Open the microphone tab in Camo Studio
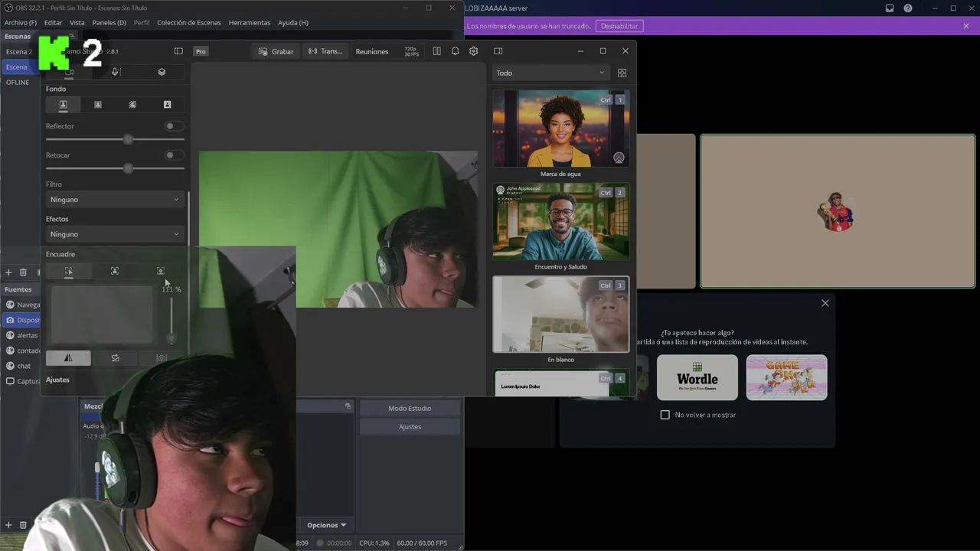Viewport: 980px width, 551px height. coord(115,72)
